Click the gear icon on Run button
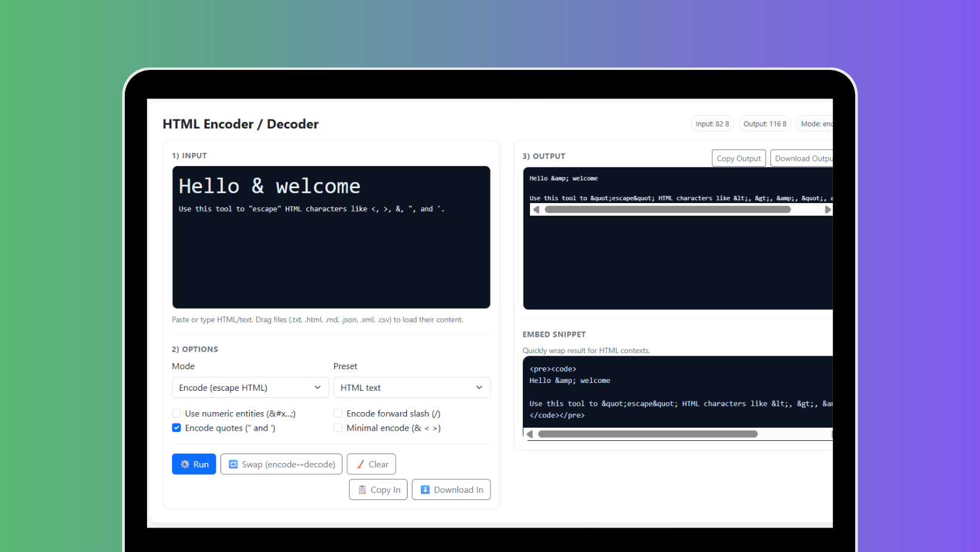980x552 pixels. 186,464
